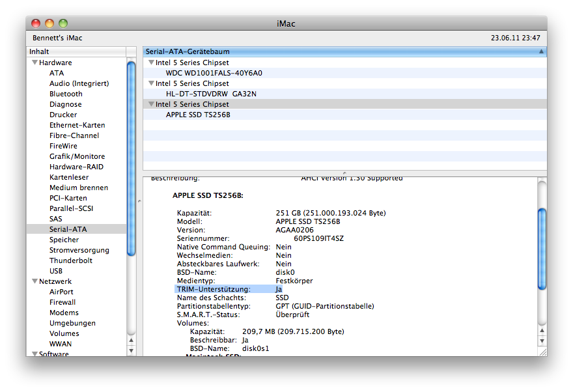Click the sidebar scroll up arrow
Screen dimensions: 573x392
point(131,341)
